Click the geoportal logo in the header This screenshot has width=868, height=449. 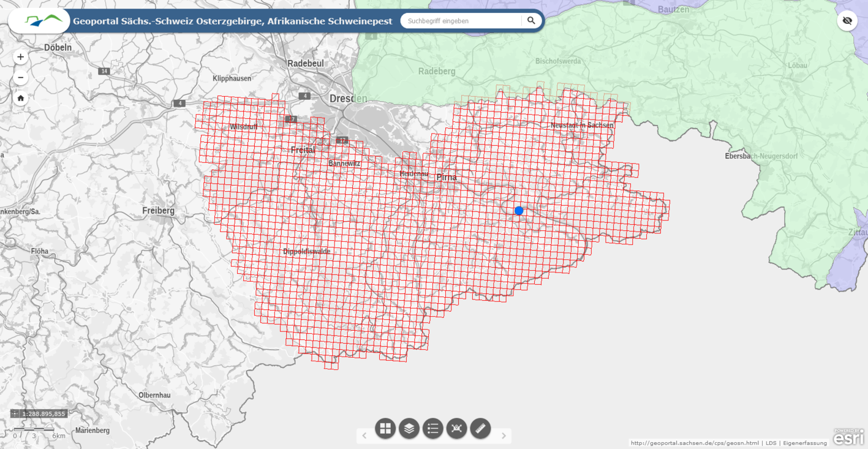(x=40, y=21)
